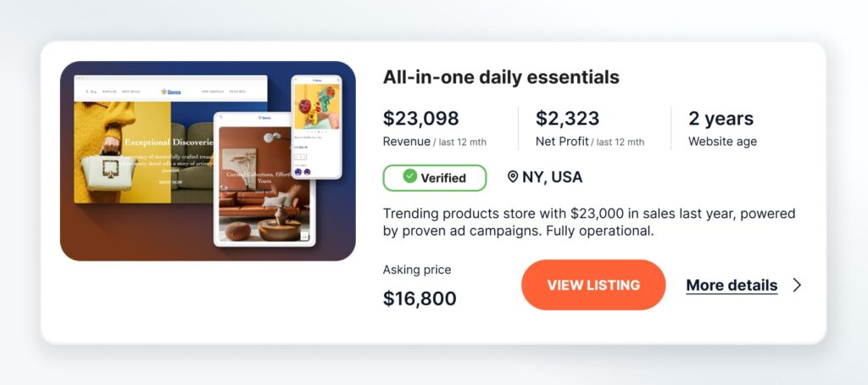The width and height of the screenshot is (868, 385).
Task: Click the $16,800 asking price
Action: click(420, 299)
